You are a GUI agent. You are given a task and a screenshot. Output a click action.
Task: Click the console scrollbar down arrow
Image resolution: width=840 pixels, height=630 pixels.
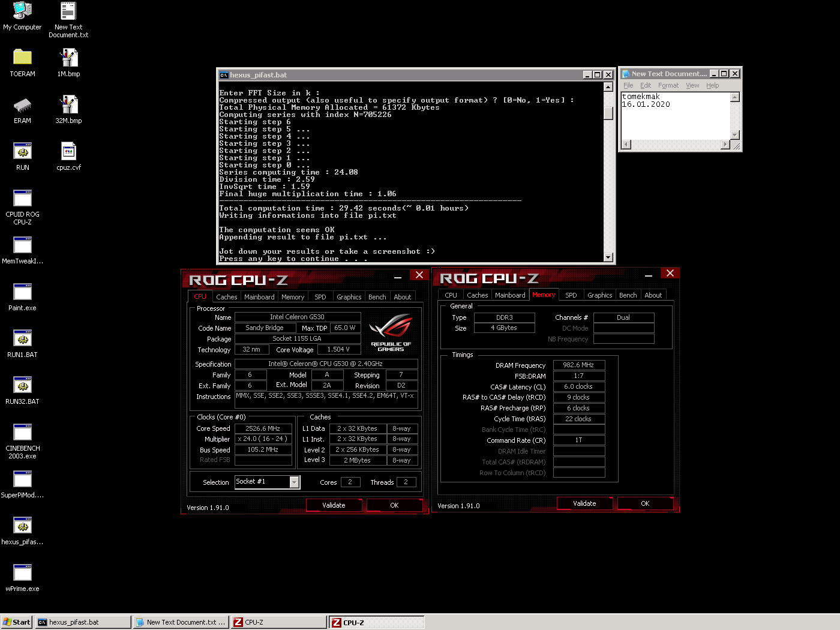(608, 257)
